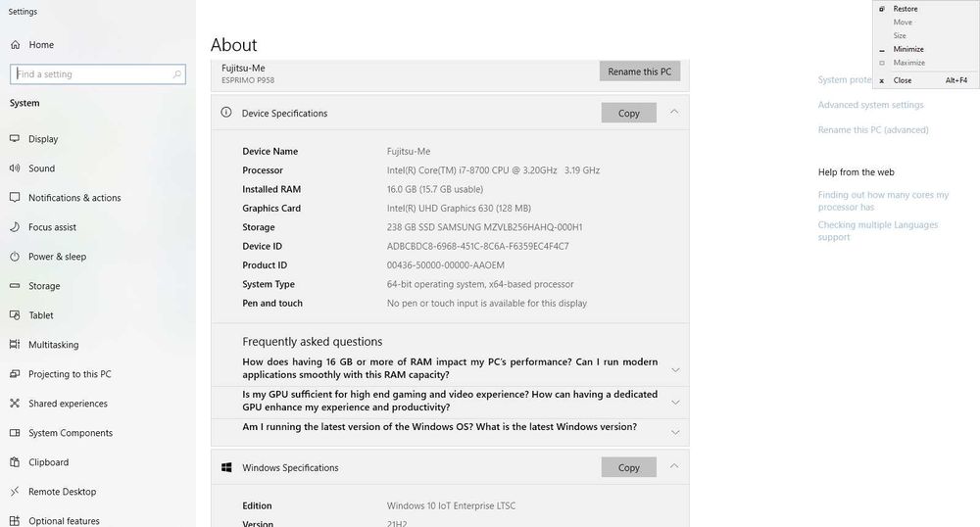Click the Installed RAM value 16.0 GB
The height and width of the screenshot is (527, 980).
pyautogui.click(x=435, y=189)
